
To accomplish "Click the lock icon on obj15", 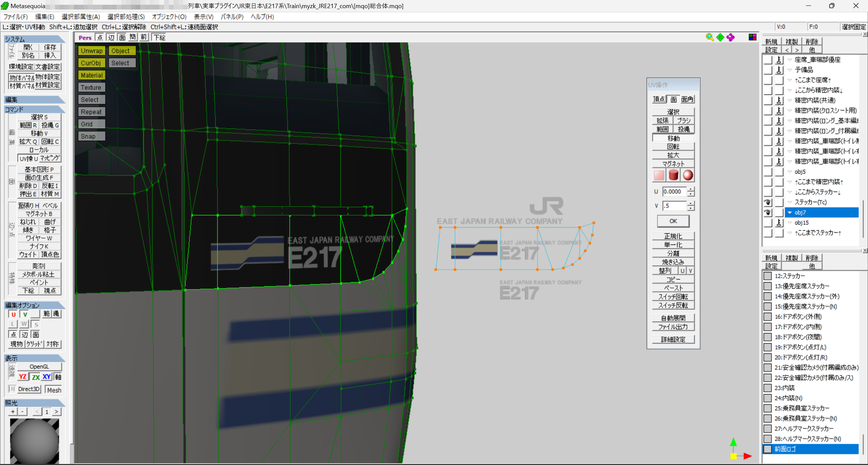I will click(x=779, y=223).
